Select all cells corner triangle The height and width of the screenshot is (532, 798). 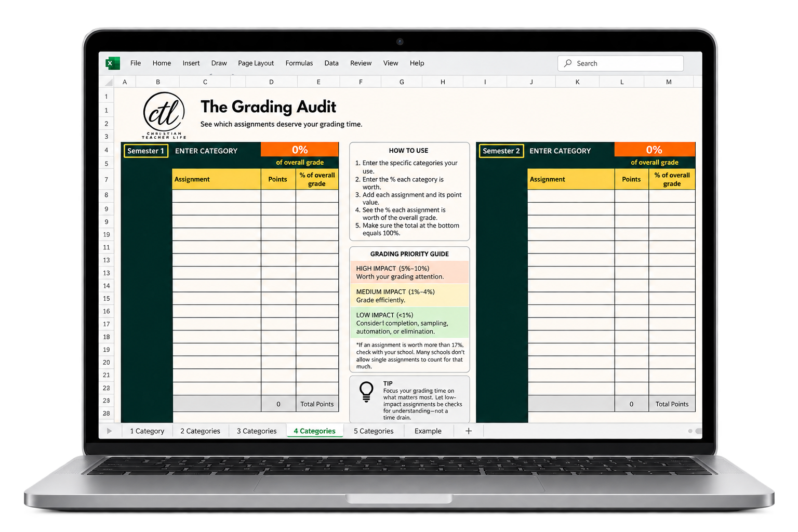tap(108, 82)
